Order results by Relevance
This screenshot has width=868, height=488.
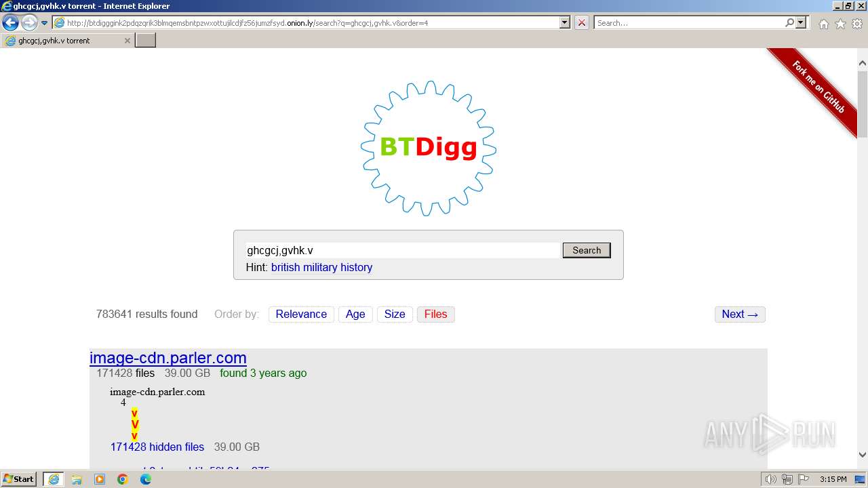tap(301, 314)
